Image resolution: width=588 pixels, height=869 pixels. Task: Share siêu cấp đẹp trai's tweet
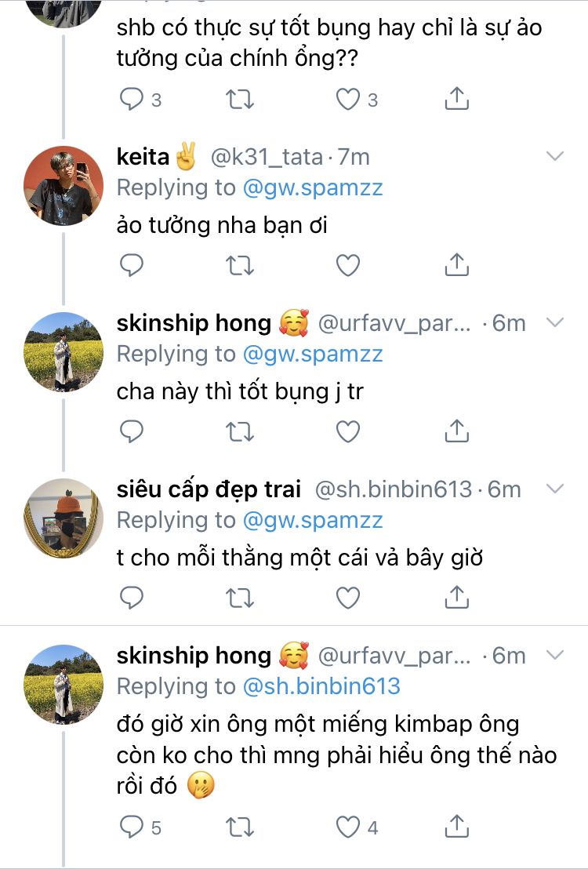point(456,598)
